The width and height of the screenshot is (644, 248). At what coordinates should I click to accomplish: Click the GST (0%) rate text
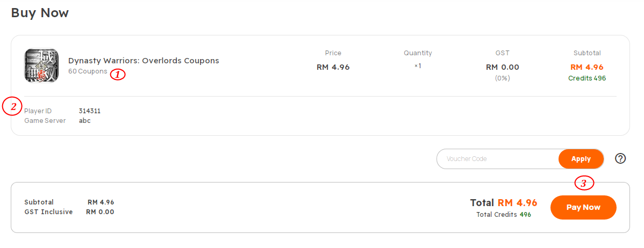click(x=502, y=78)
